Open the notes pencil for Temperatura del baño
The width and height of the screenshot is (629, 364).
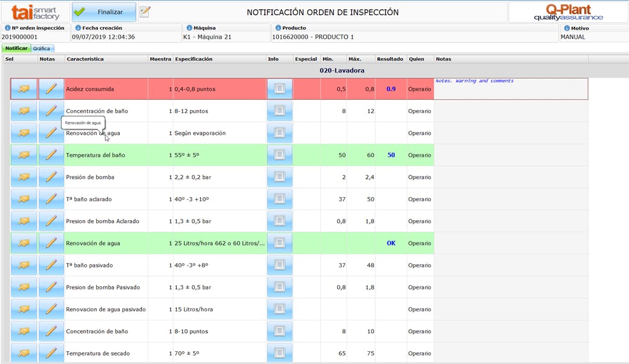(x=51, y=155)
